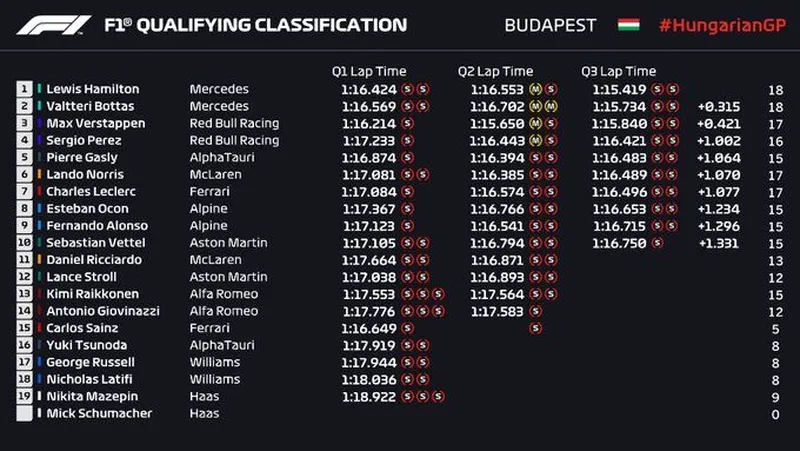Image resolution: width=800 pixels, height=451 pixels.
Task: Click the position 1 number box
Action: point(24,89)
